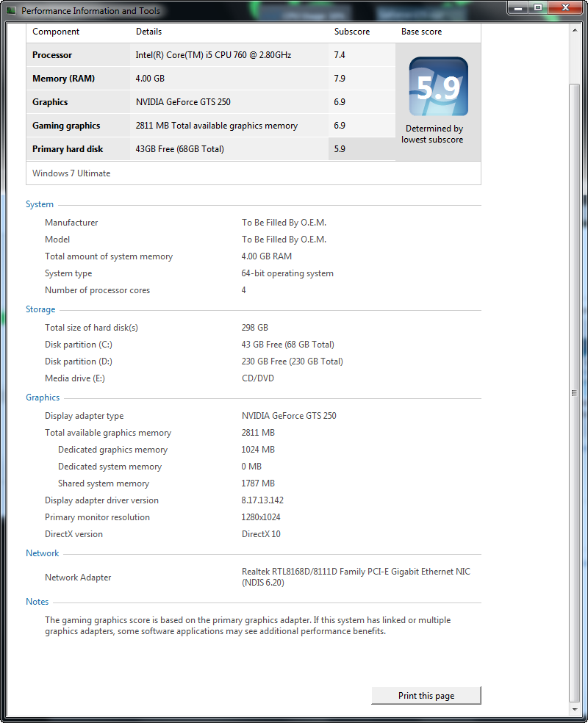Click the Number of processor cores label
Viewport: 588px width, 723px height.
[97, 290]
